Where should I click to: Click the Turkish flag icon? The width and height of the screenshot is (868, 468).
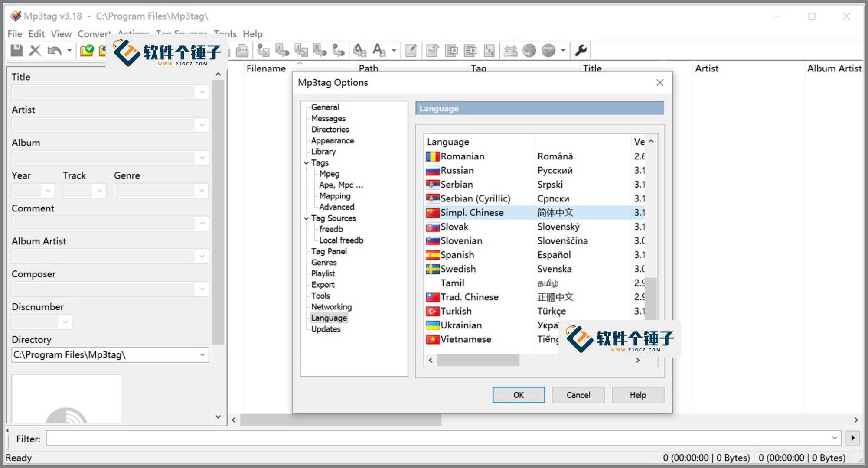tap(432, 311)
